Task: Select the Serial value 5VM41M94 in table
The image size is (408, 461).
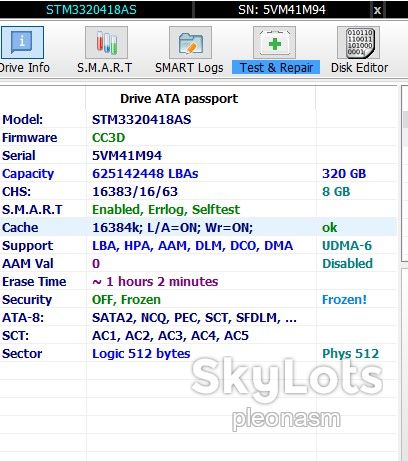Action: pos(127,156)
